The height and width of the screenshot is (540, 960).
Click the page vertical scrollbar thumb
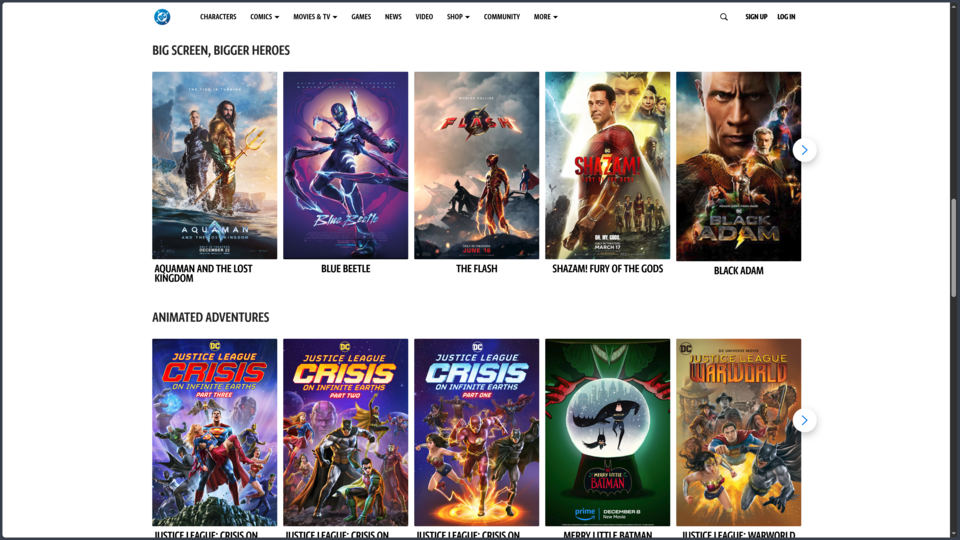coord(953,249)
